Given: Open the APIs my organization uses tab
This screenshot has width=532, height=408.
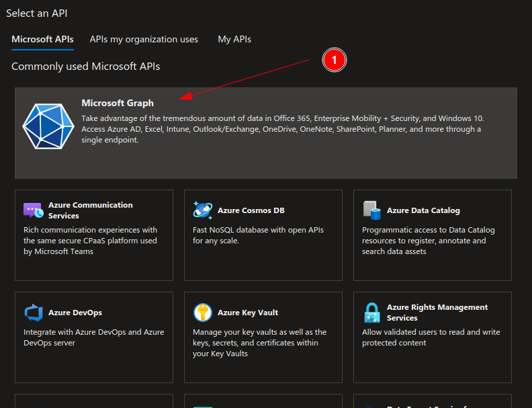Looking at the screenshot, I should pyautogui.click(x=144, y=40).
